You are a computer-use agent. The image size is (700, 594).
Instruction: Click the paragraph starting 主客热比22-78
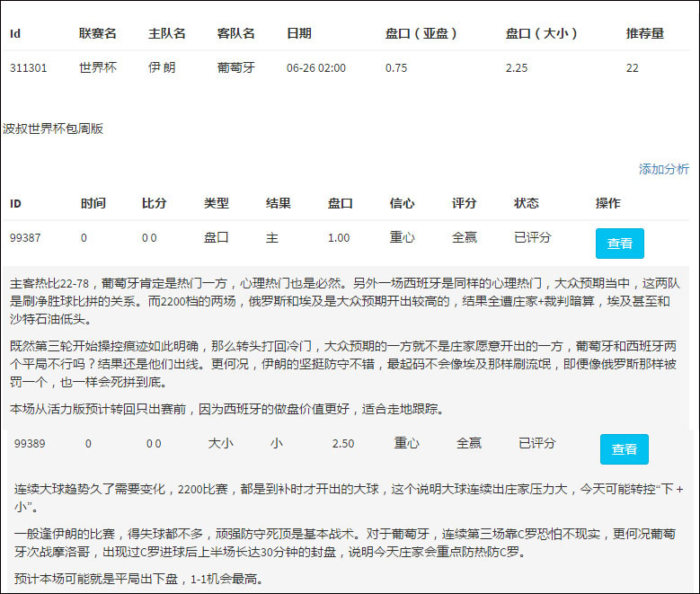(x=345, y=301)
